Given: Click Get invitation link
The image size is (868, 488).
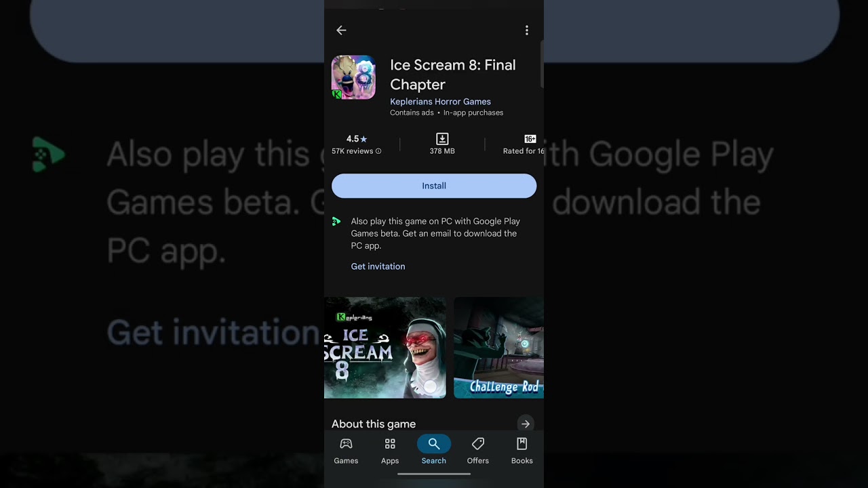Looking at the screenshot, I should 378,266.
